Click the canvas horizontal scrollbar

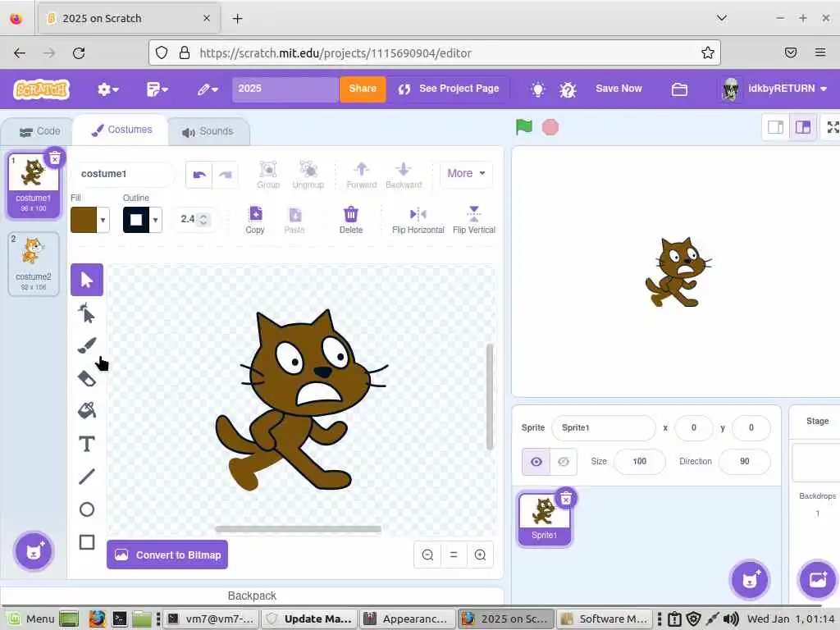299,529
